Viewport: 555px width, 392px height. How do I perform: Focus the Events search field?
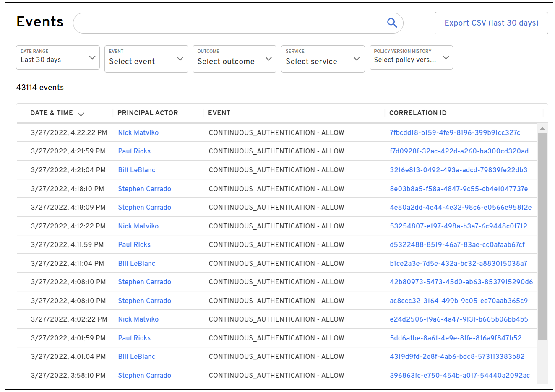point(229,23)
